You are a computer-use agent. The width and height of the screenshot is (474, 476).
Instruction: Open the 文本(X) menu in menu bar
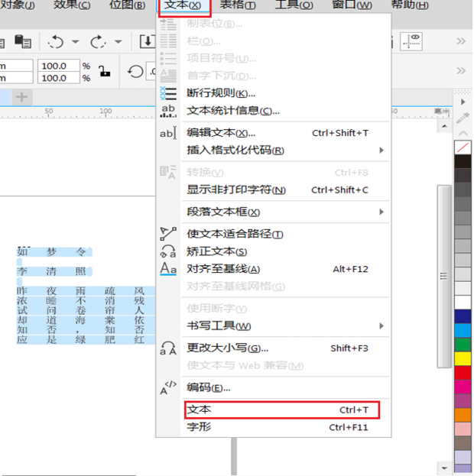[183, 5]
